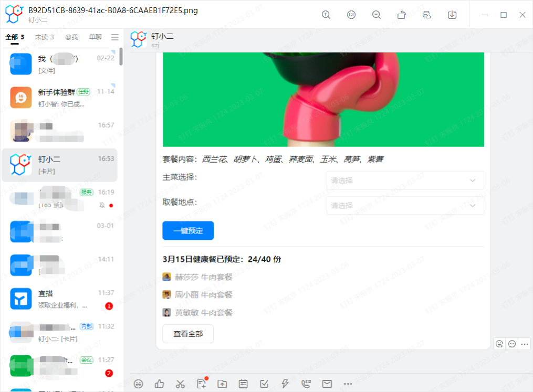This screenshot has height=392, width=533.
Task: Select the 单聊 tab
Action: pyautogui.click(x=95, y=37)
